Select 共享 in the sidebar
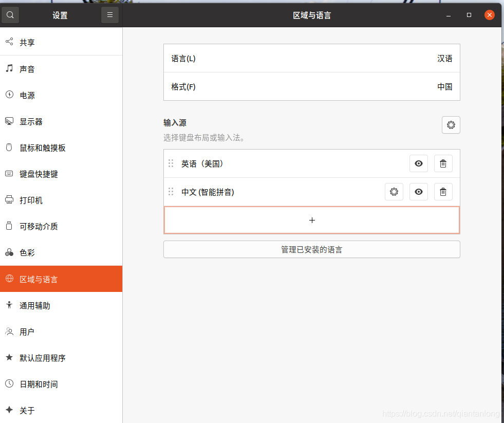This screenshot has width=504, height=423. pos(61,42)
